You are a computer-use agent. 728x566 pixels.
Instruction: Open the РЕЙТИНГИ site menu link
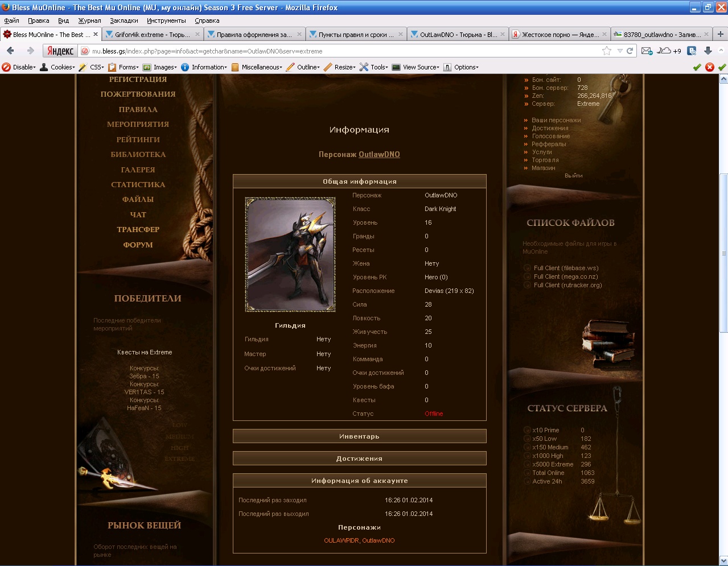pos(138,139)
